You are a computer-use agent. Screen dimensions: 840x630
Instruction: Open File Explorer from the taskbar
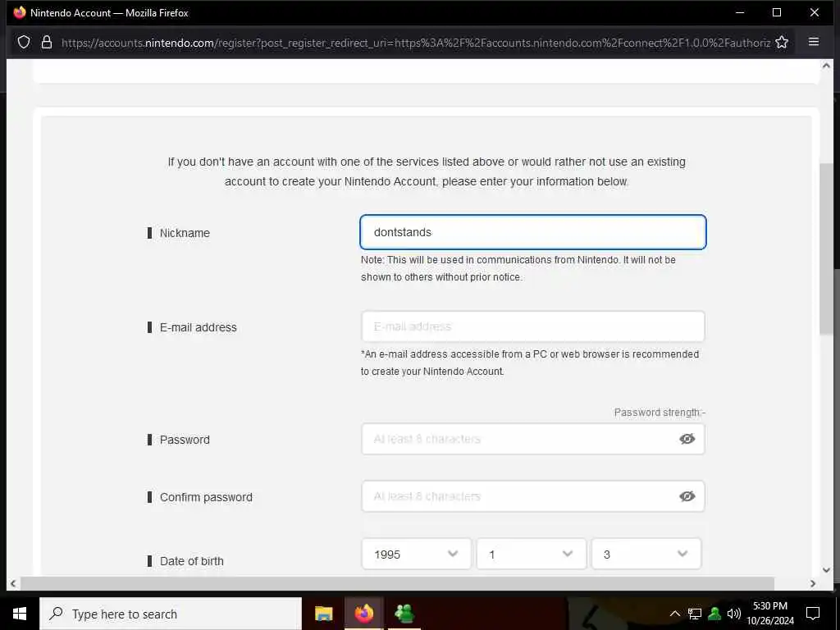pos(323,614)
